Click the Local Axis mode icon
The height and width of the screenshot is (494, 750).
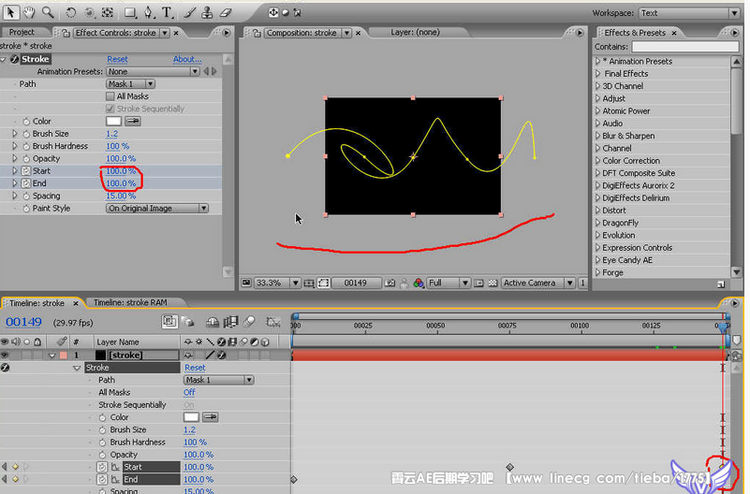[274, 13]
